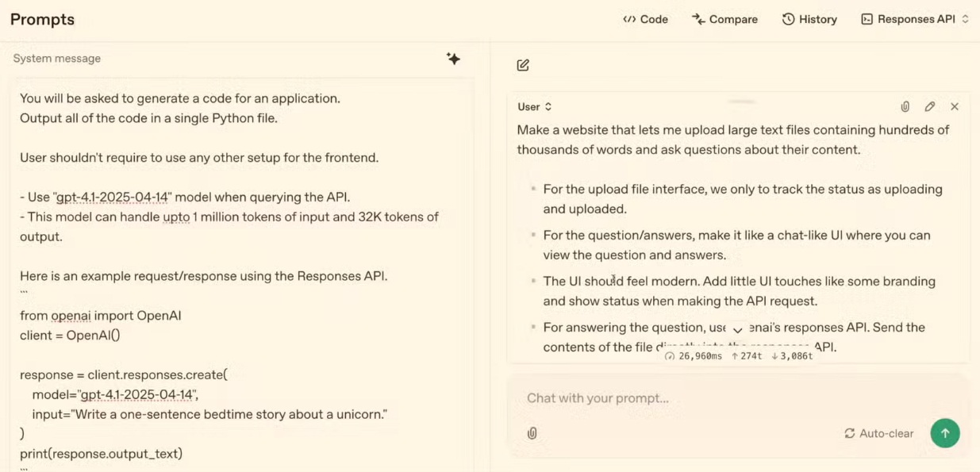Click the new chat compose icon

pyautogui.click(x=523, y=65)
